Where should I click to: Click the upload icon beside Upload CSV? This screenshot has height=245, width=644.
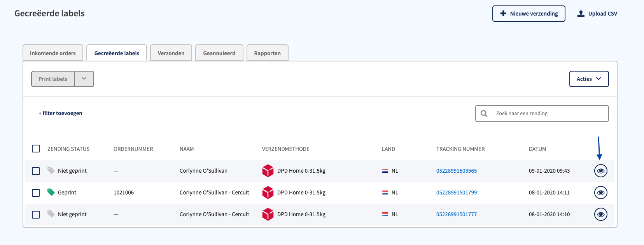[x=581, y=14]
